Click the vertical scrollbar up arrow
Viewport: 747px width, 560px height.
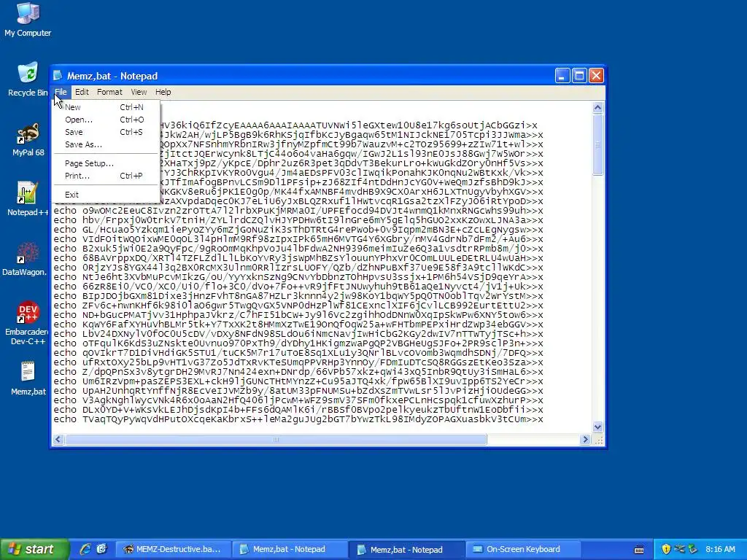click(x=598, y=107)
